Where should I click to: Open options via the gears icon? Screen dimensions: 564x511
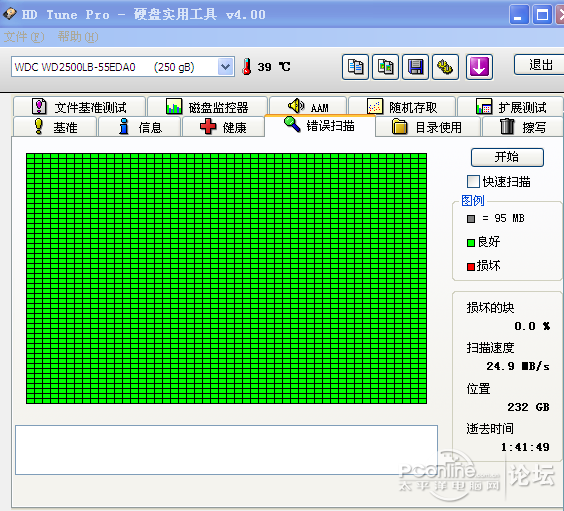445,67
